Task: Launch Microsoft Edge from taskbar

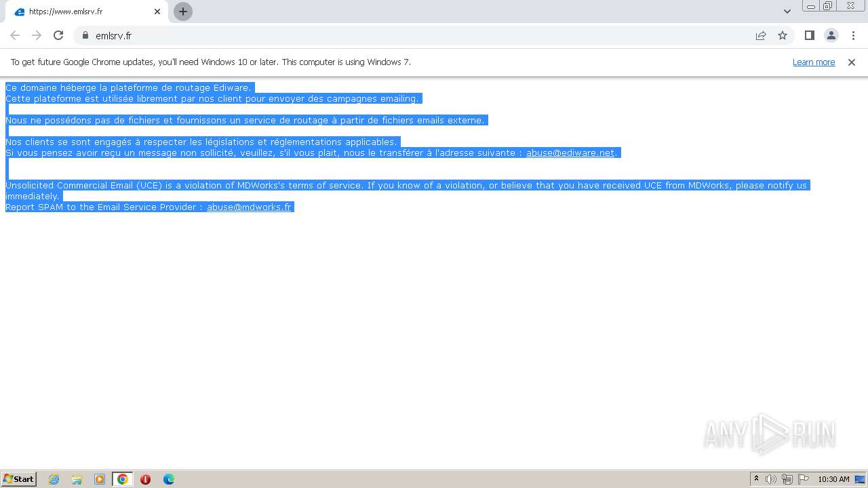Action: coord(169,479)
